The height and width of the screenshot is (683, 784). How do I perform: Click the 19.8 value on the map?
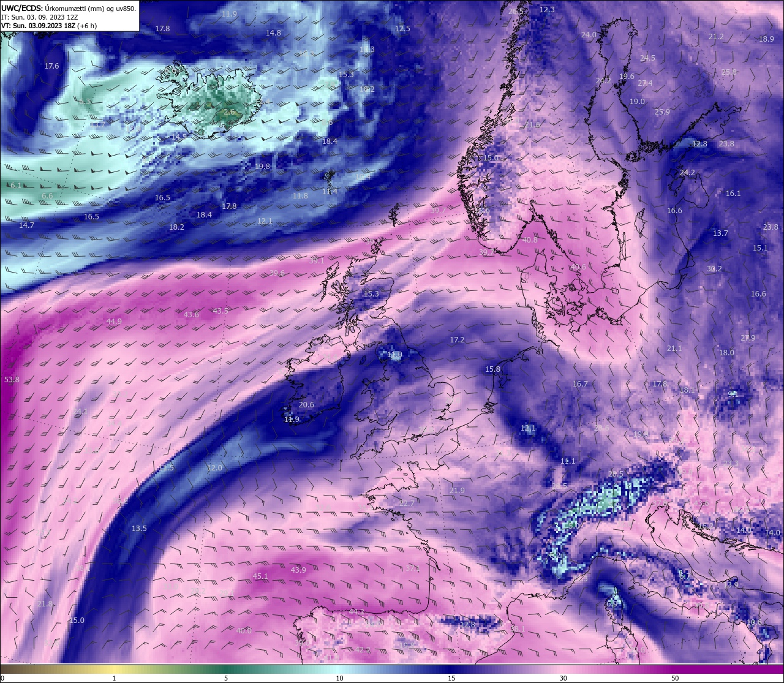[x=262, y=167]
